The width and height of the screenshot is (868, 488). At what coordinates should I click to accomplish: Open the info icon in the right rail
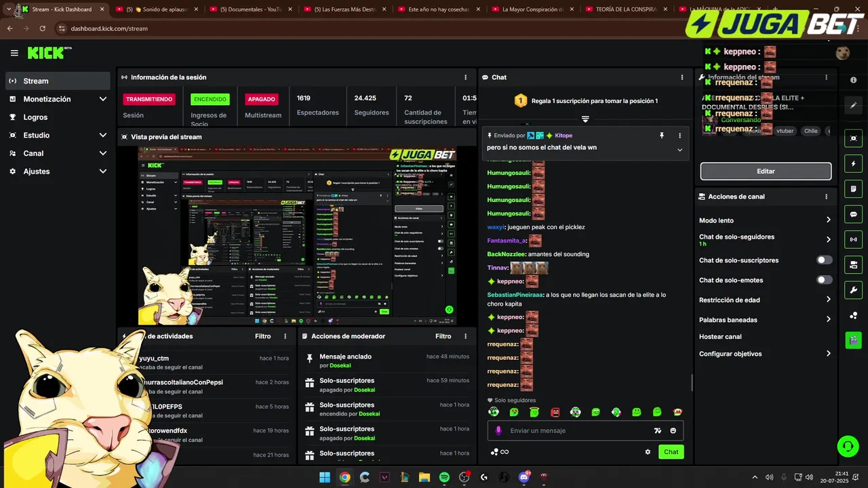point(853,80)
